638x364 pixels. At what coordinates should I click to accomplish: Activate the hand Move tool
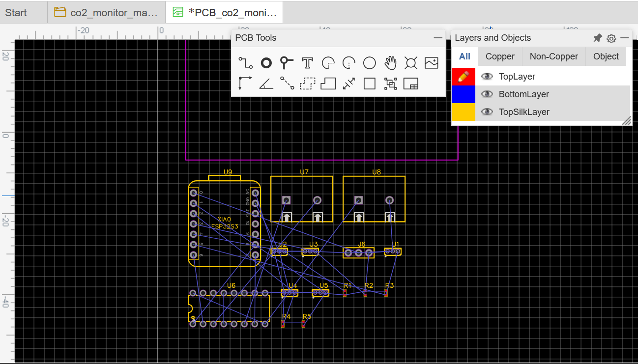390,63
